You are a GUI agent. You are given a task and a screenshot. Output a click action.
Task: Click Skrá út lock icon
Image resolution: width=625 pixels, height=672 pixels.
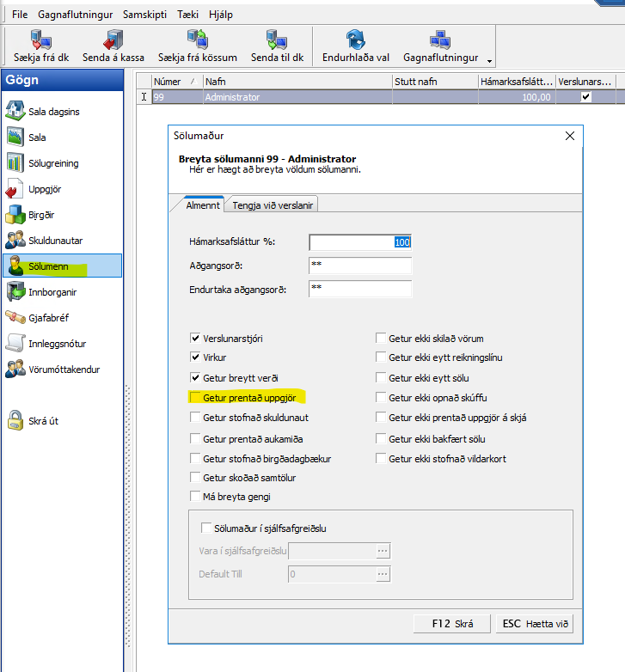[15, 421]
